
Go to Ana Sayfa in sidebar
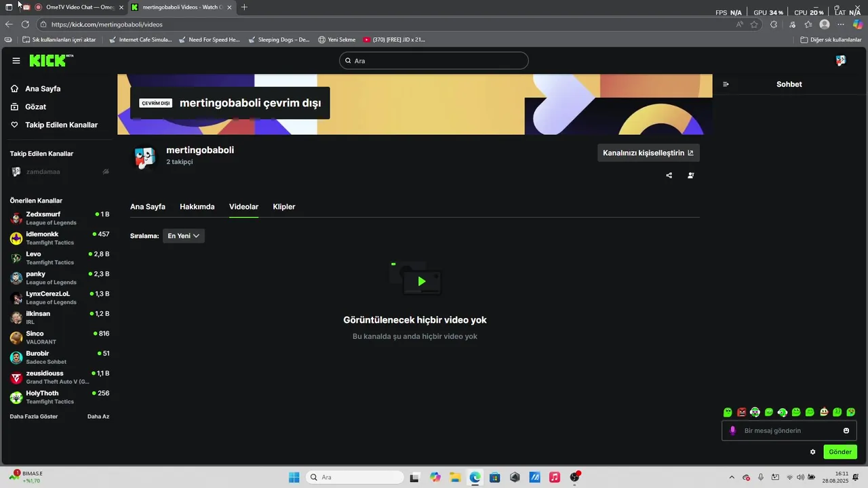tap(43, 89)
